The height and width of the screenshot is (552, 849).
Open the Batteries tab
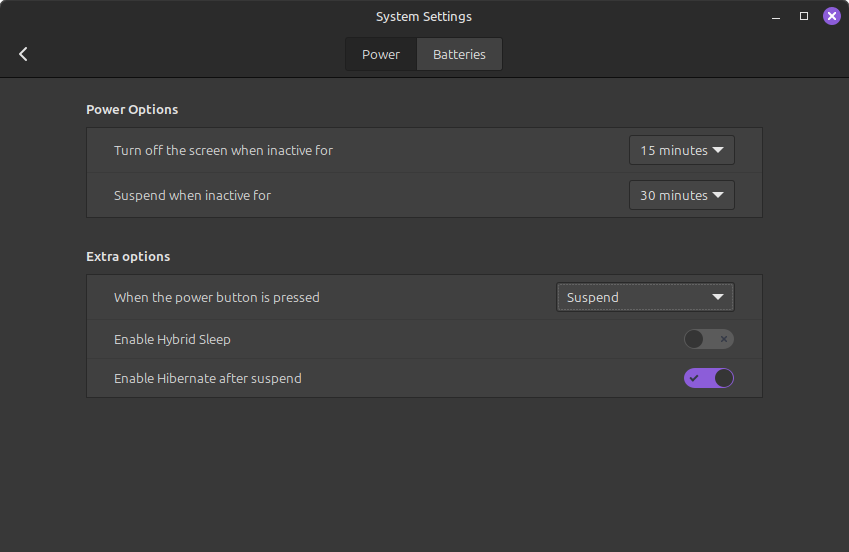point(459,54)
